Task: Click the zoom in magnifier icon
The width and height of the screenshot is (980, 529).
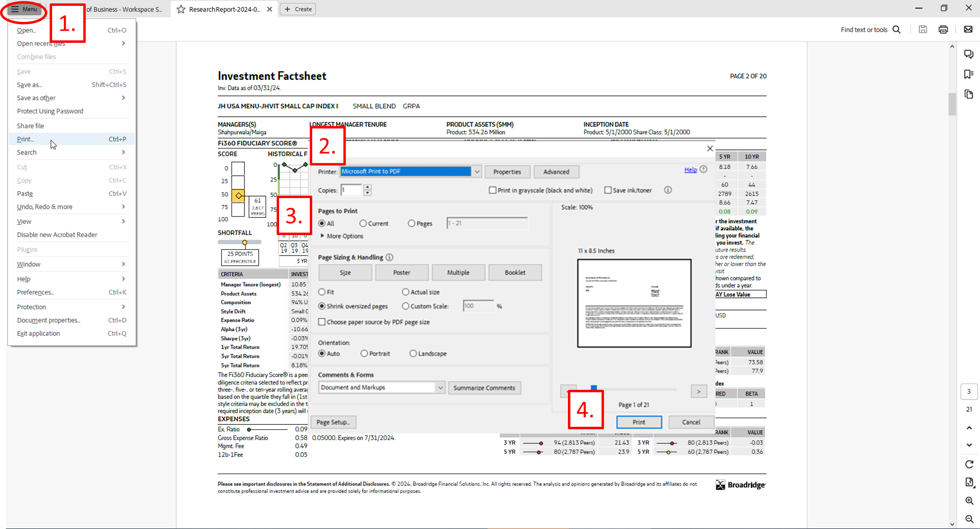Action: tap(969, 501)
